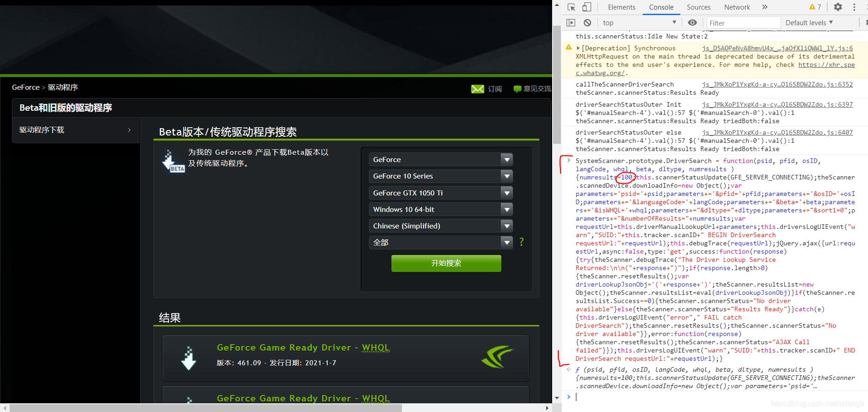Open the Default levels dropdown
The width and height of the screenshot is (868, 412).
pos(809,23)
